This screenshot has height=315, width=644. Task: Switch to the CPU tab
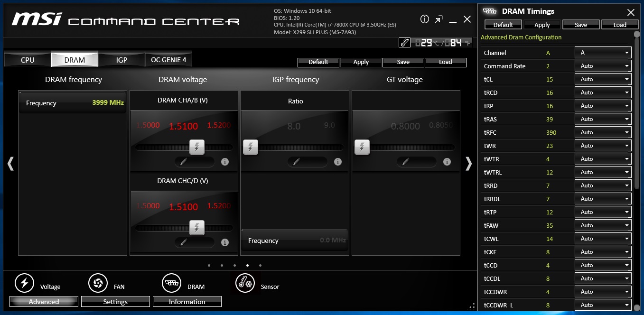coord(27,60)
